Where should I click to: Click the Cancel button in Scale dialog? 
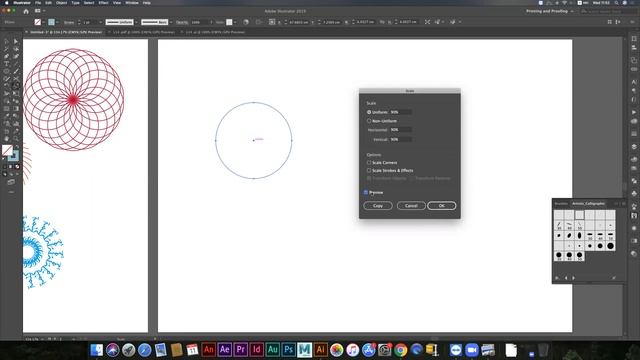411,206
